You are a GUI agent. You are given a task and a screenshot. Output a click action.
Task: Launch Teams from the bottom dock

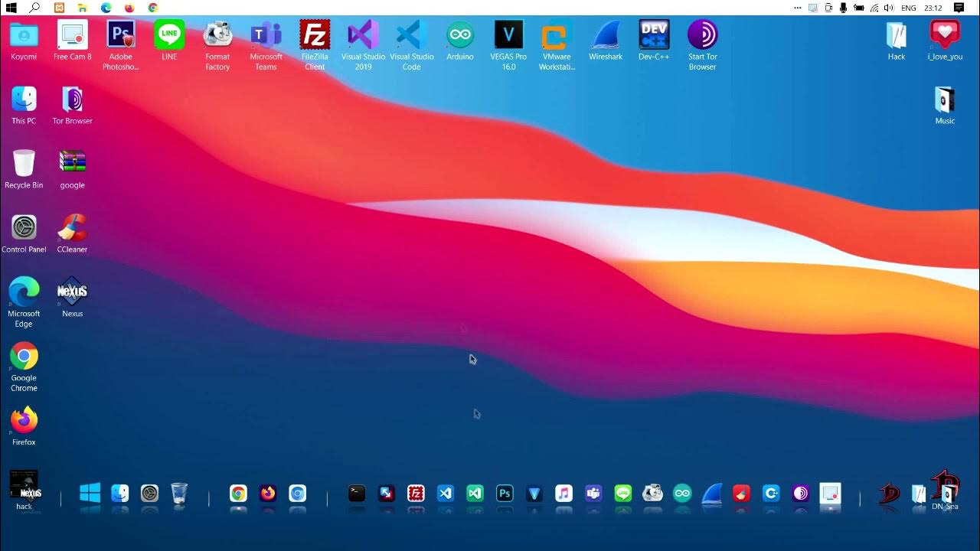(x=593, y=494)
